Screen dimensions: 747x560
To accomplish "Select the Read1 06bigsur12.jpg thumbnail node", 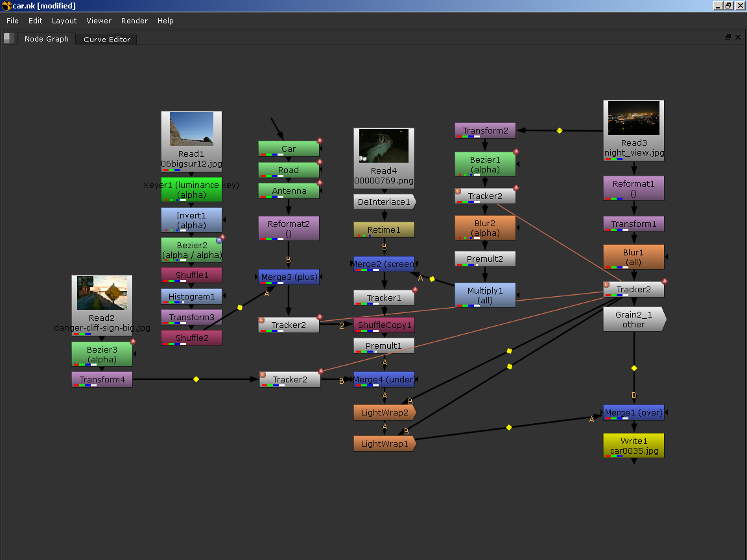I will pyautogui.click(x=191, y=141).
